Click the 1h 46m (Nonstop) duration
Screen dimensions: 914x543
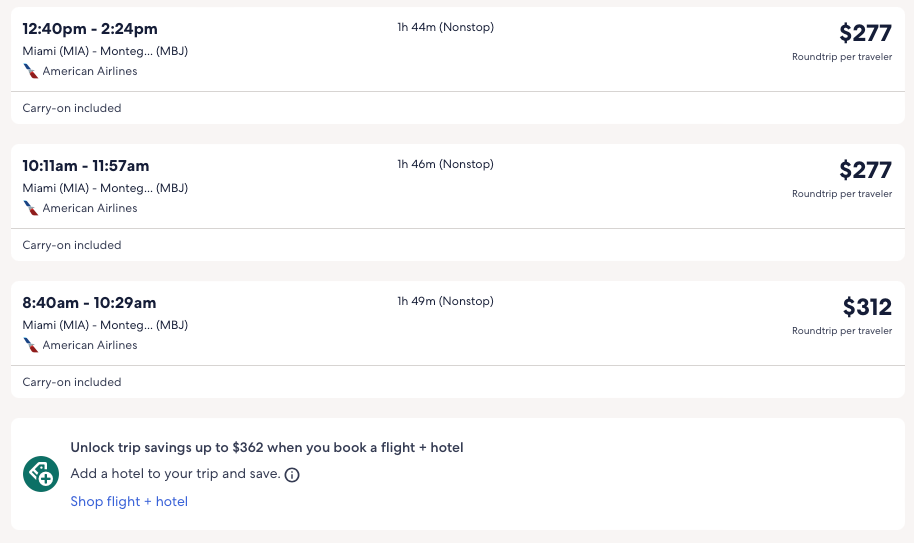tap(445, 164)
